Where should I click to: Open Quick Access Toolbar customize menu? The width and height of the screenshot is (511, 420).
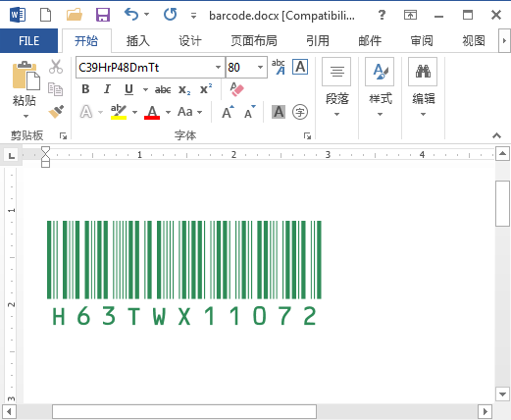[x=193, y=16]
